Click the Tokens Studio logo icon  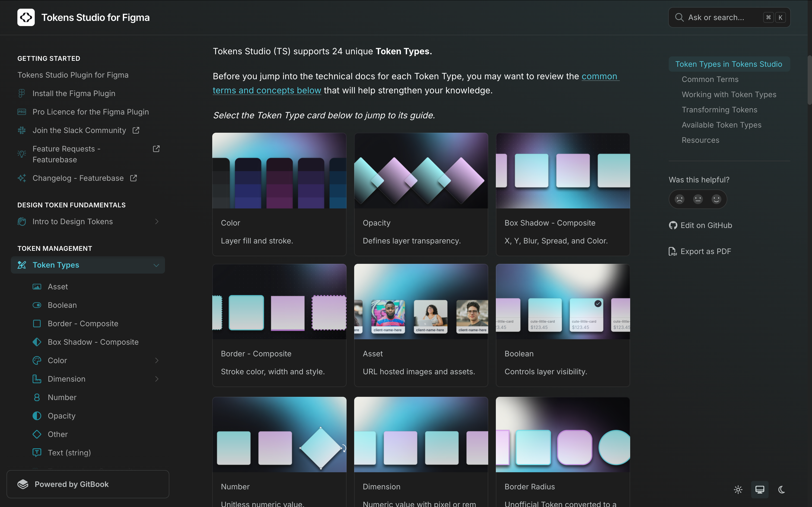pyautogui.click(x=26, y=17)
